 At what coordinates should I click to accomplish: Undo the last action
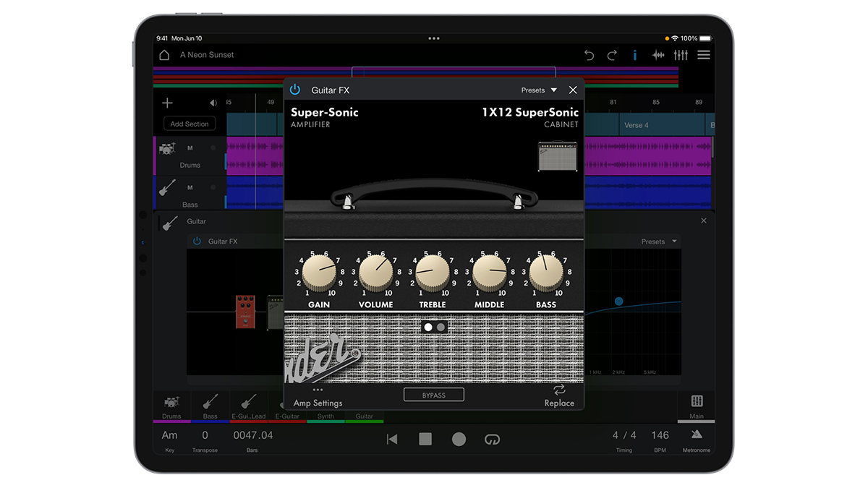[x=589, y=55]
